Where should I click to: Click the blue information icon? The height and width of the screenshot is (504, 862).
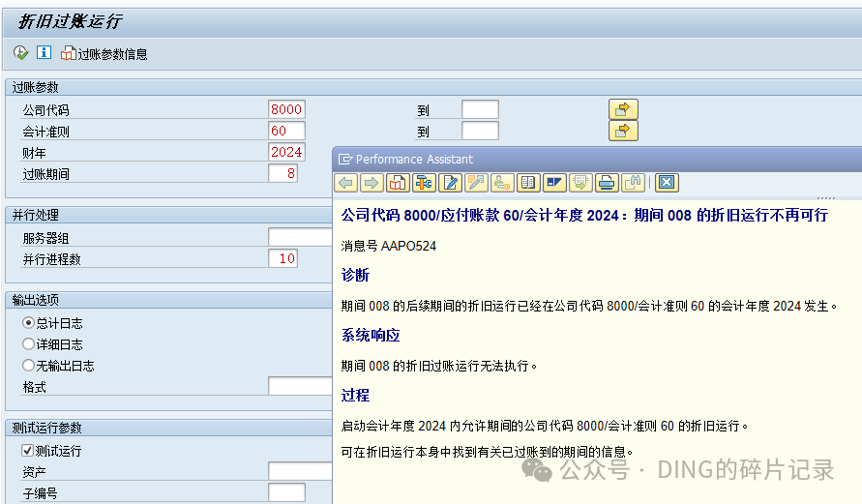click(44, 52)
